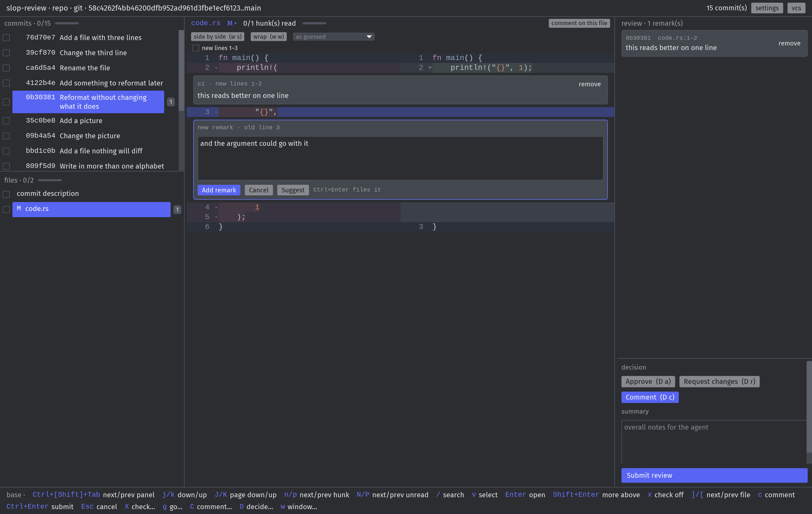Viewport: 812px width, 514px height.
Task: Choose Request changes decision
Action: point(719,381)
